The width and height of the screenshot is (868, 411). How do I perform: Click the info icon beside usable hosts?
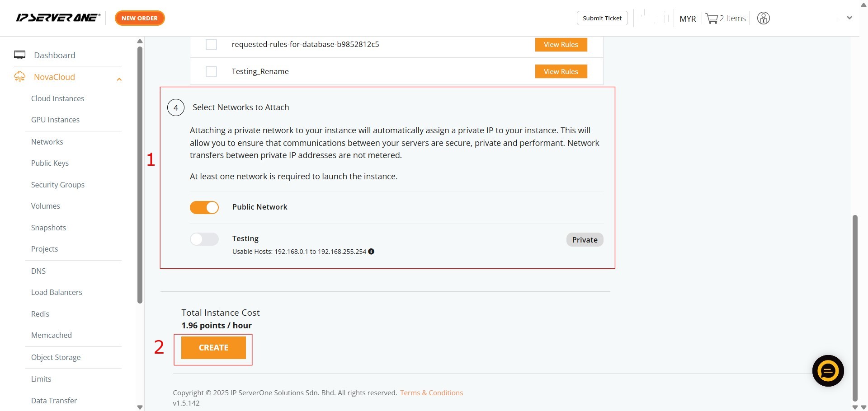coord(371,252)
